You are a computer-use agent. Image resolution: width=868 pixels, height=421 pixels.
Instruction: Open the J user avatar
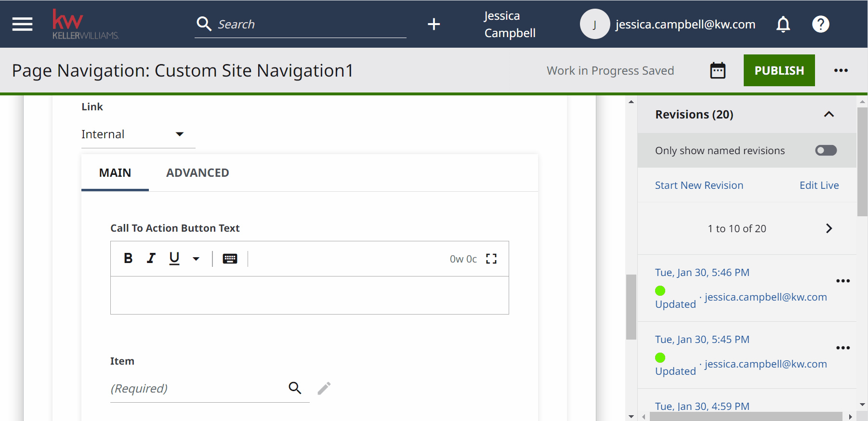pyautogui.click(x=595, y=24)
